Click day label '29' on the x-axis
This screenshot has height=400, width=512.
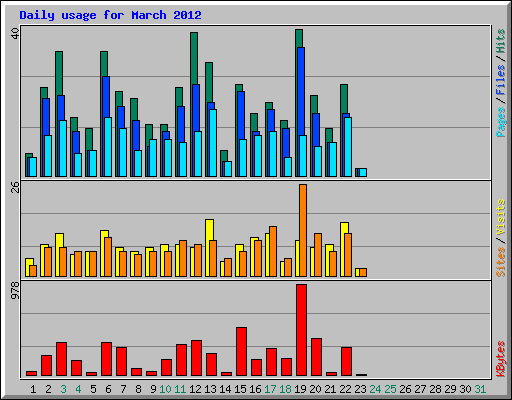tap(450, 389)
